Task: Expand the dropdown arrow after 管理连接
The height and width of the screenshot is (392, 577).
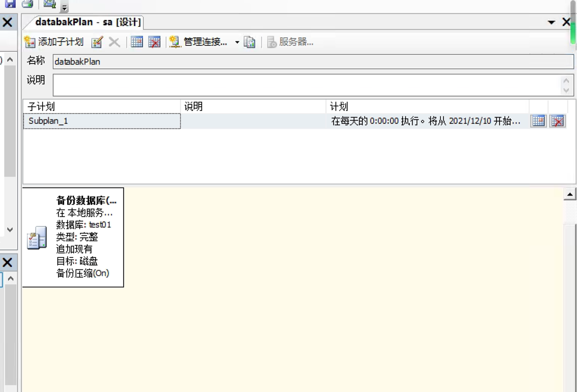Action: point(237,42)
